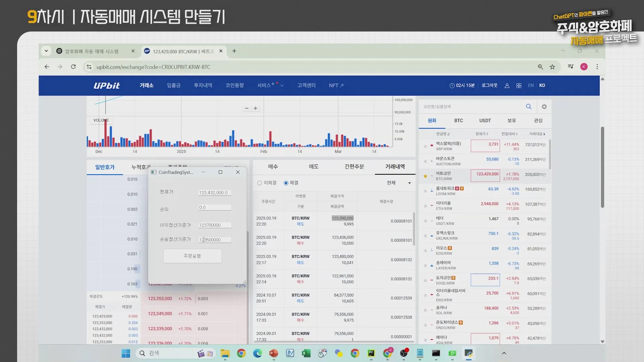This screenshot has height=362, width=644.
Task: Open the coin search magnifier icon
Action: click(x=529, y=107)
